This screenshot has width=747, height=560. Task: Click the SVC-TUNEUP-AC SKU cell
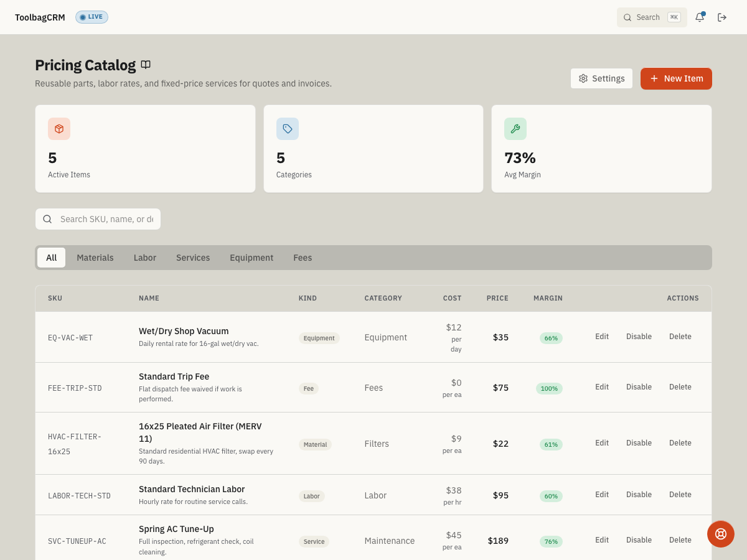click(x=77, y=541)
